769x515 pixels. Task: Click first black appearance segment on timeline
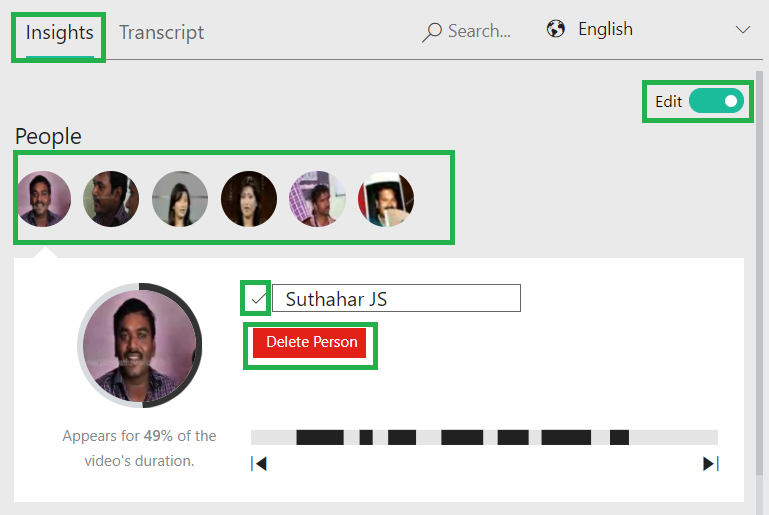(320, 437)
